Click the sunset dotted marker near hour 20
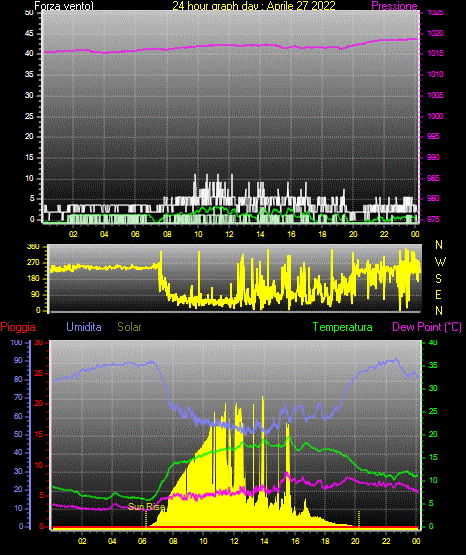Screen dimensions: 466x555 point(359,519)
